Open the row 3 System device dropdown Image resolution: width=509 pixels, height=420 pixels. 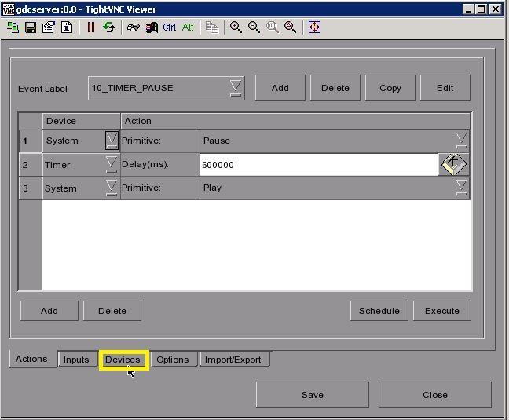point(112,188)
